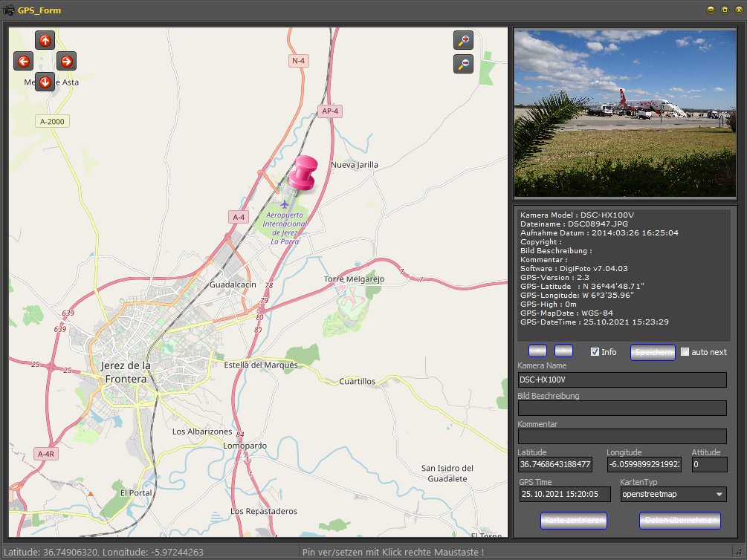747x560 pixels.
Task: Click the camera icon in the title bar
Action: [x=9, y=10]
